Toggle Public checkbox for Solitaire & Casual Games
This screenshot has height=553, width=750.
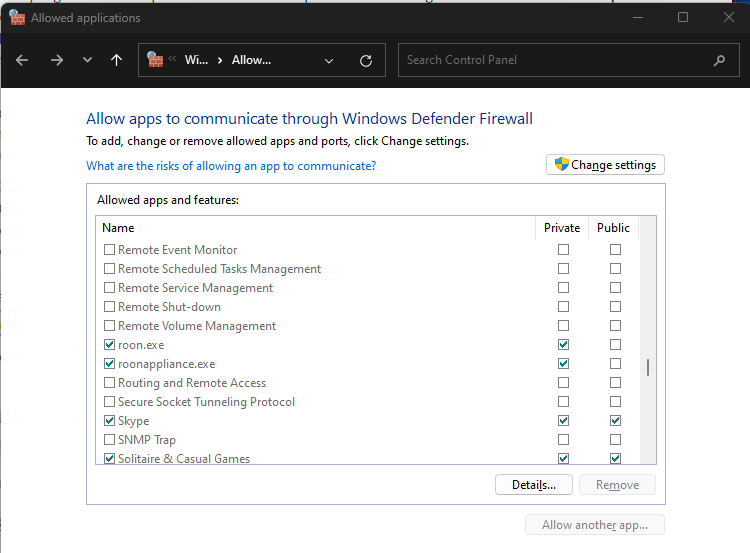coord(616,458)
